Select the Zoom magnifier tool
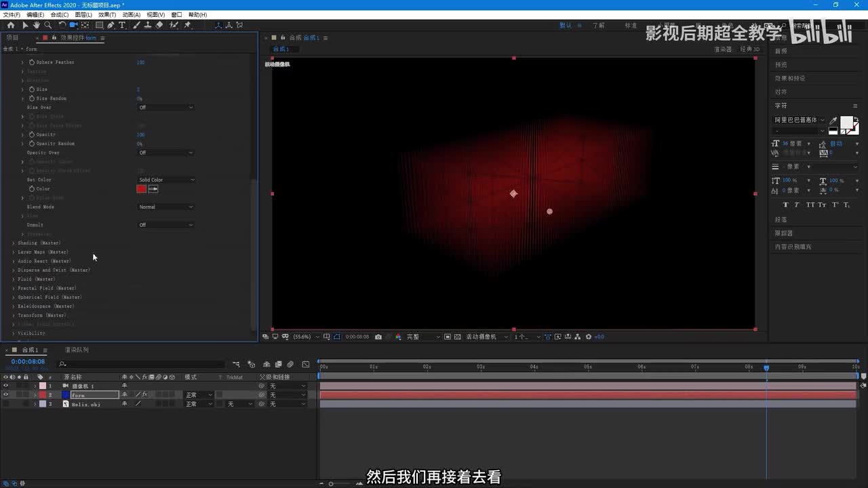868x488 pixels. click(47, 25)
